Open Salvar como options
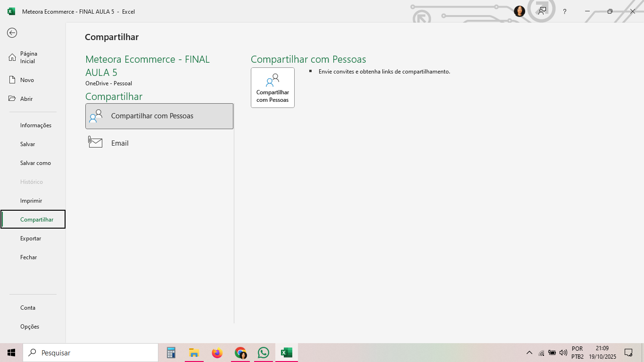The height and width of the screenshot is (362, 644). [33, 163]
